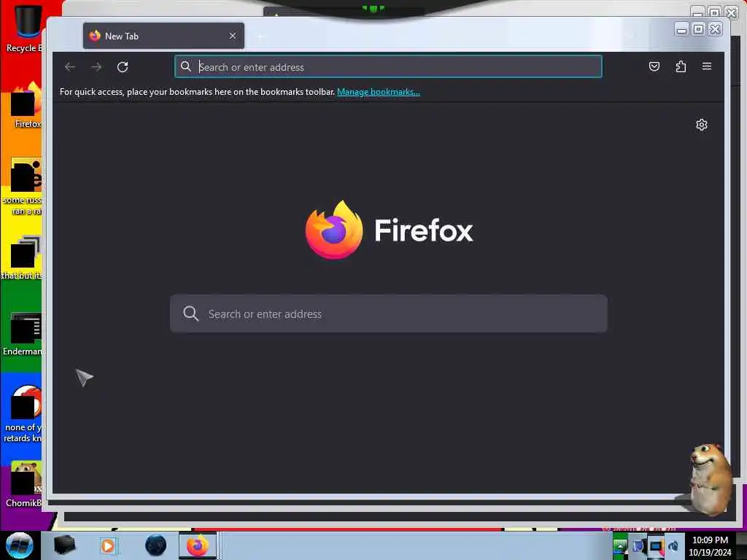Click the network monitor tray icon
Viewport: 747px width, 560px height.
coord(656,547)
